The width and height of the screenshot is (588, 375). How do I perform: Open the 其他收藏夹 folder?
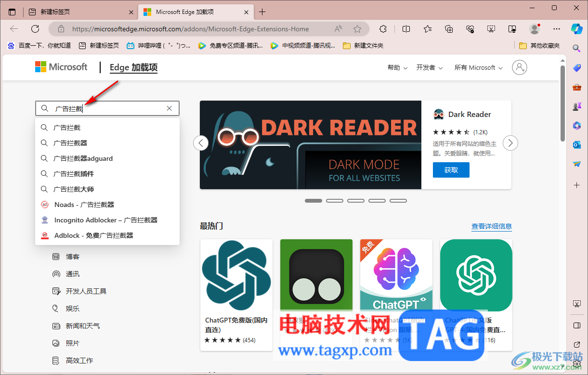540,45
